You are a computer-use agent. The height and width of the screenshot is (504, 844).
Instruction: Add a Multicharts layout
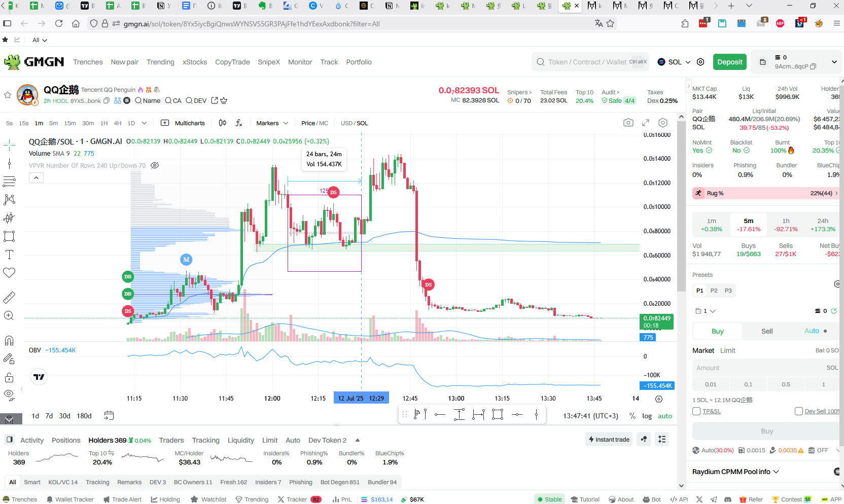click(183, 123)
